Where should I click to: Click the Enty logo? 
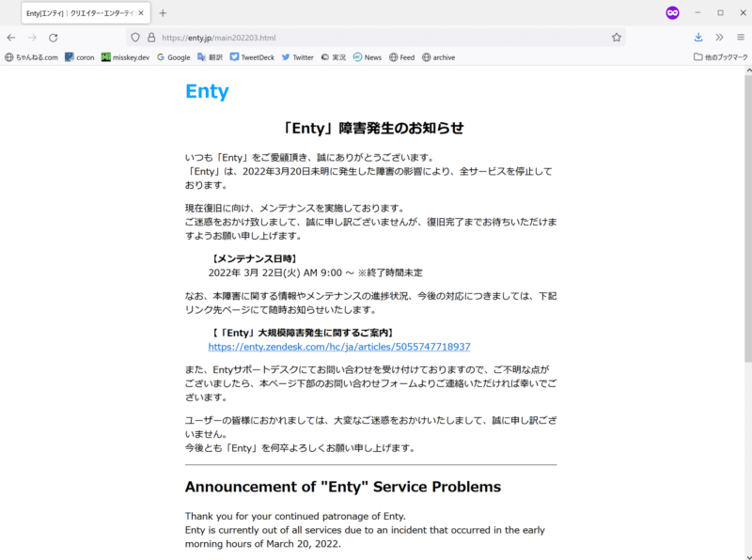point(207,91)
